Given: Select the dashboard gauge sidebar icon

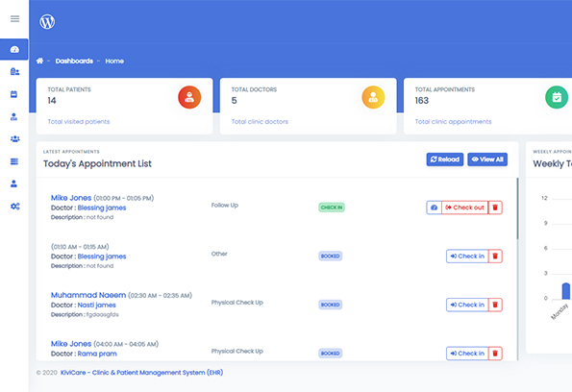Looking at the screenshot, I should [14, 49].
